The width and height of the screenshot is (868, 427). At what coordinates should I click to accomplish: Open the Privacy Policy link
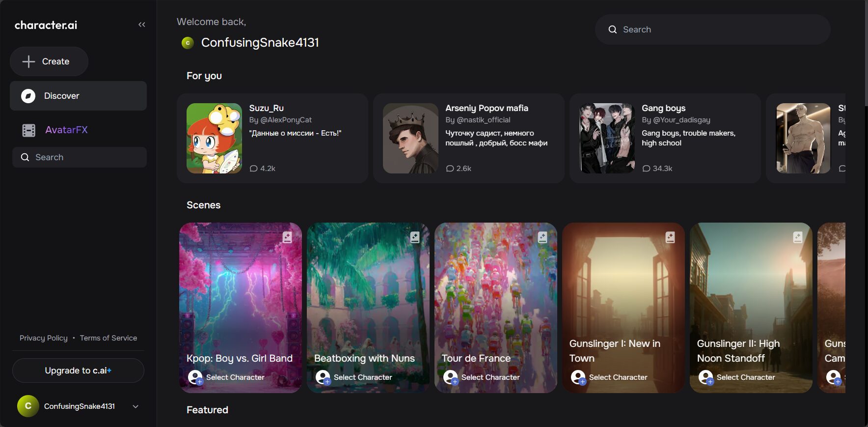(x=44, y=338)
